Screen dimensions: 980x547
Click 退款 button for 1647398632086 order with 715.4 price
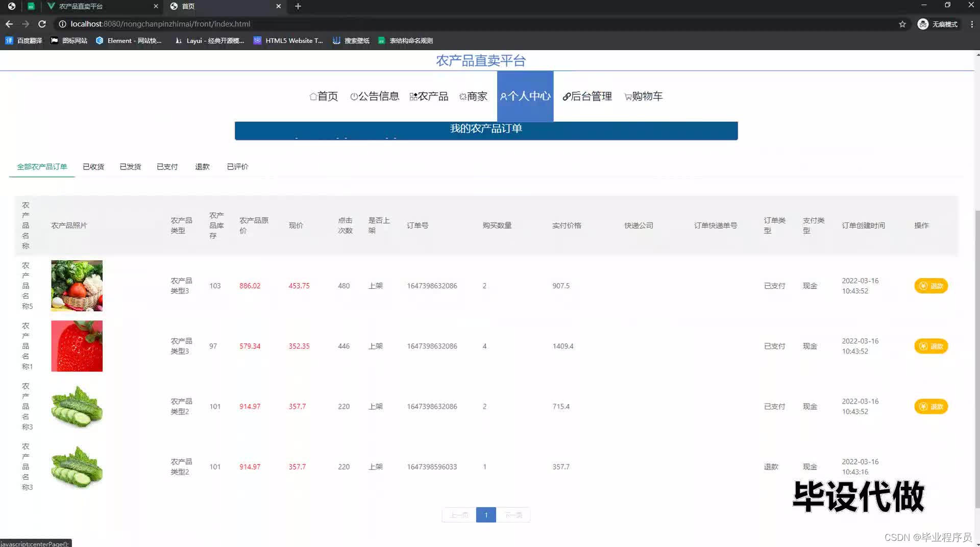click(x=931, y=407)
